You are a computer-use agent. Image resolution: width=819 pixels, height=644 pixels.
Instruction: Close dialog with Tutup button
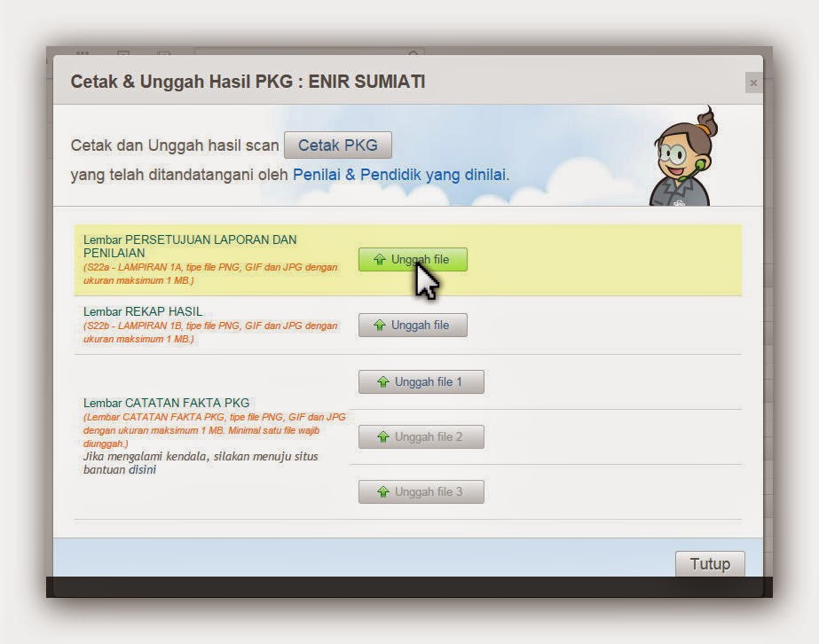pos(710,564)
